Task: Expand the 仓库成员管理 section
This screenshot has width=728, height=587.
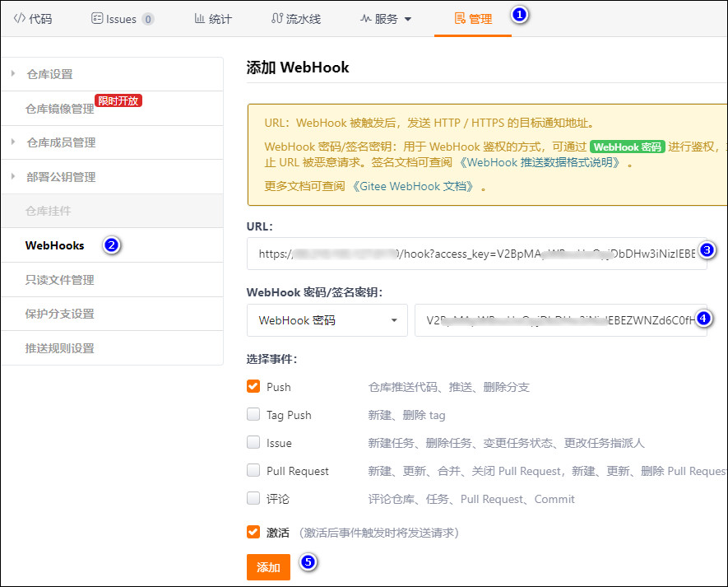Action: coord(112,142)
